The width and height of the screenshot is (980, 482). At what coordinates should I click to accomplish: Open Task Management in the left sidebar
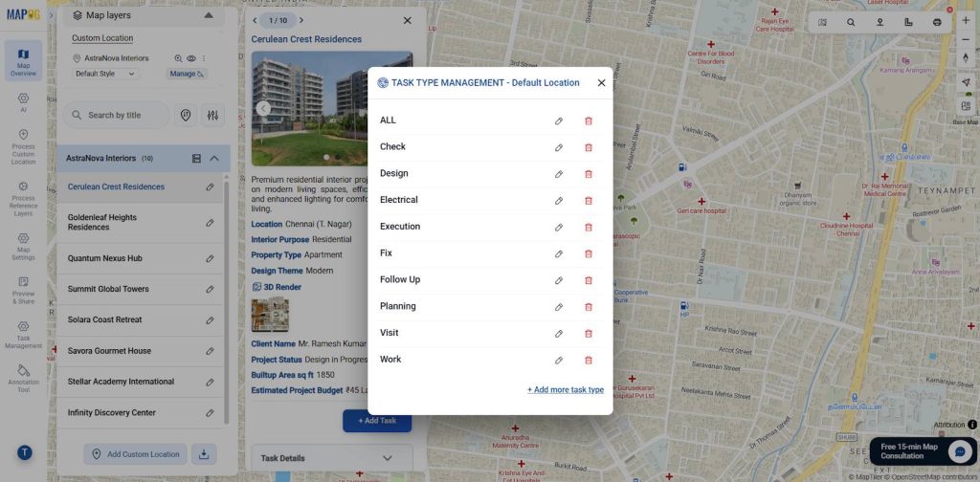click(23, 334)
